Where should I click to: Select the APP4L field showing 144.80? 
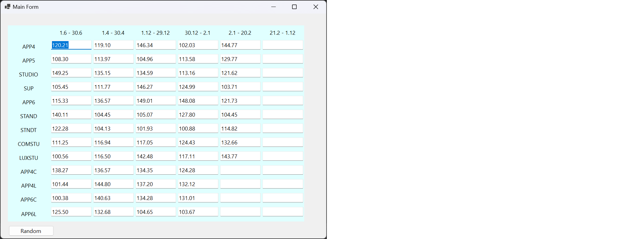(114, 184)
